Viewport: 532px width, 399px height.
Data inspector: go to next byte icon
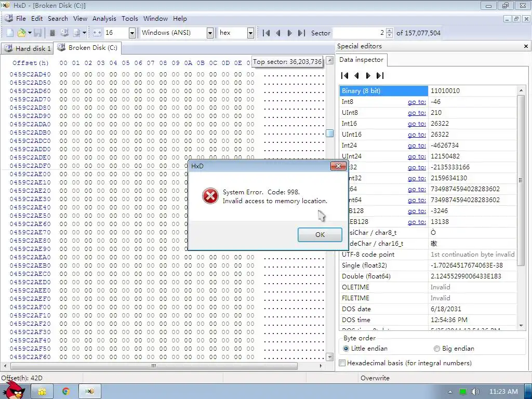pos(368,76)
